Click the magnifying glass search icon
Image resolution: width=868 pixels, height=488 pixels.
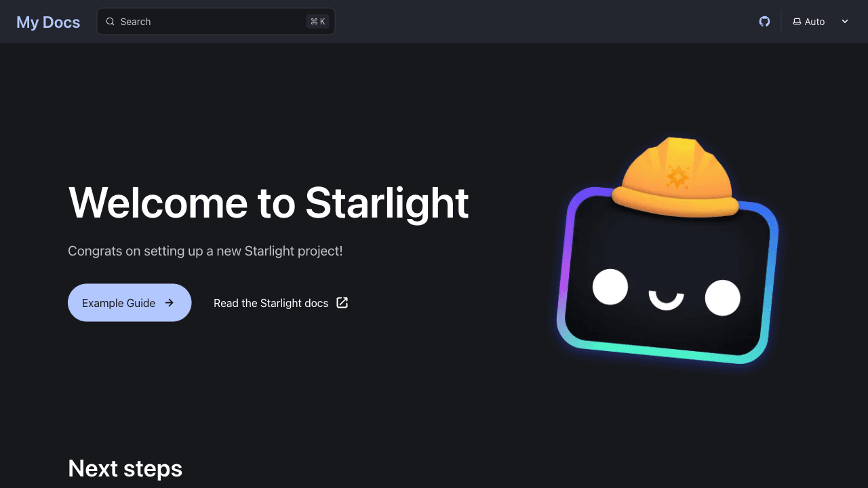pyautogui.click(x=110, y=22)
